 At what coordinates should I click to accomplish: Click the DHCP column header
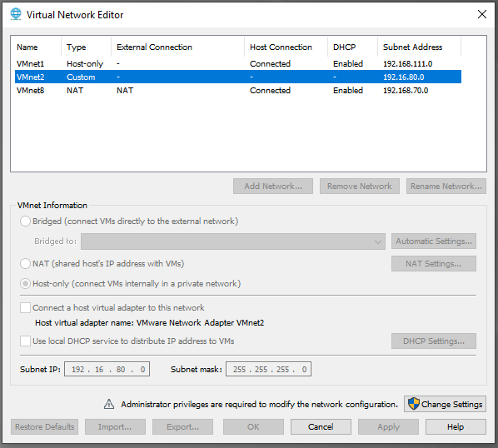click(352, 47)
